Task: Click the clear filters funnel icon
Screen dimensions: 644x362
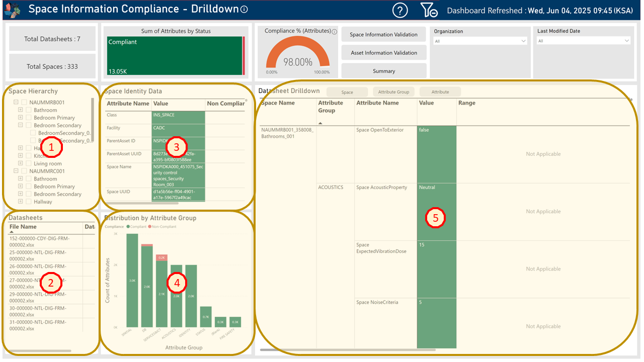Action: [x=429, y=10]
